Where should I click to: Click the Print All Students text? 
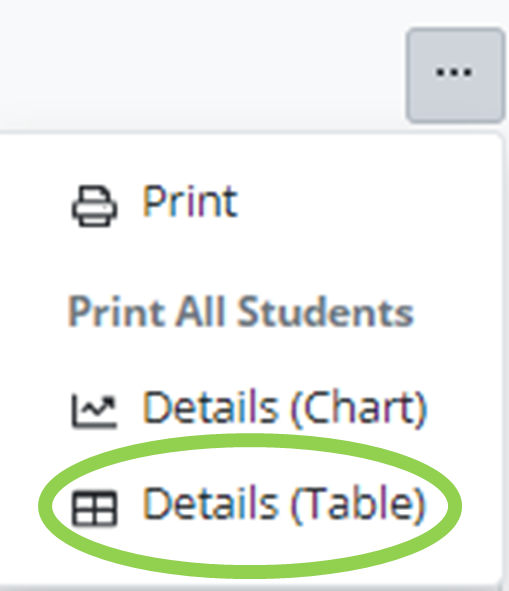click(x=241, y=312)
